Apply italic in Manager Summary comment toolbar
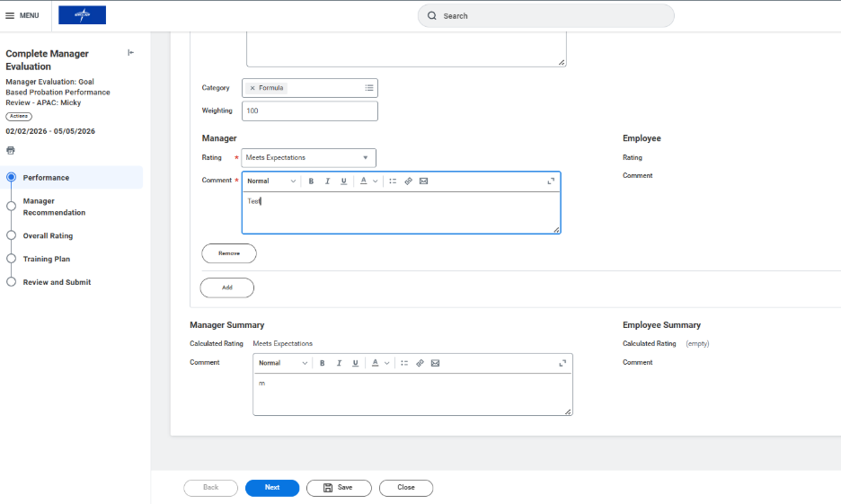This screenshot has width=841, height=504. tap(339, 363)
